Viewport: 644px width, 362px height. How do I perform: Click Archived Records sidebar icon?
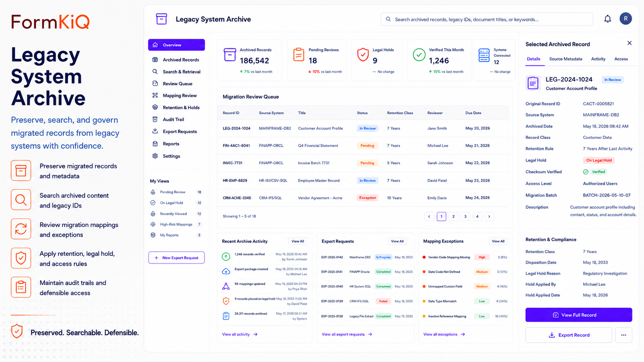click(155, 60)
